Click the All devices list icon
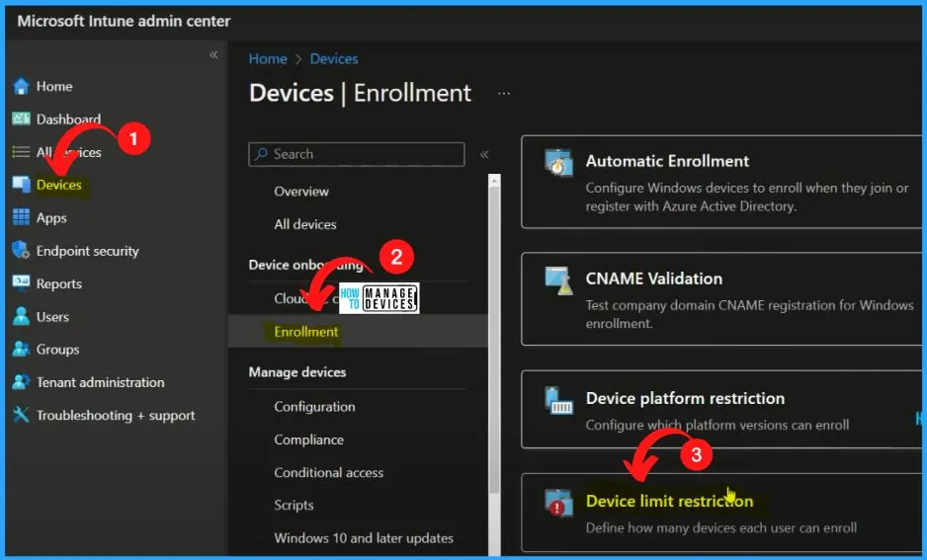927x560 pixels. pos(22,152)
